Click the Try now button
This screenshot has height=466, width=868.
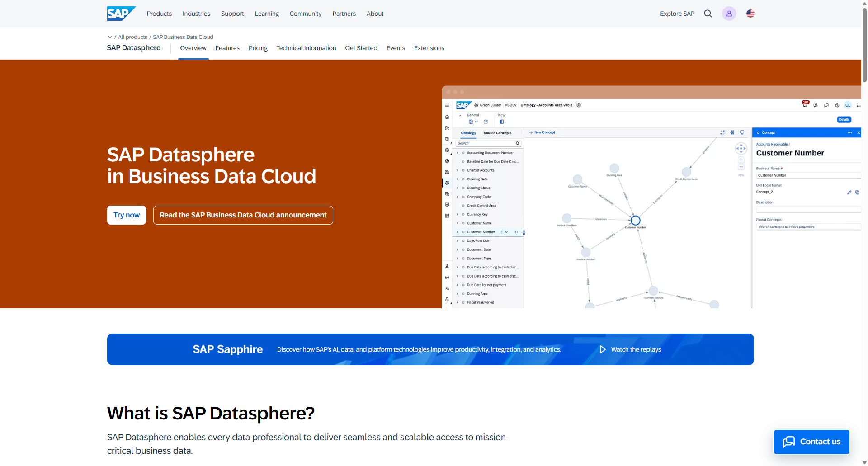pyautogui.click(x=126, y=215)
